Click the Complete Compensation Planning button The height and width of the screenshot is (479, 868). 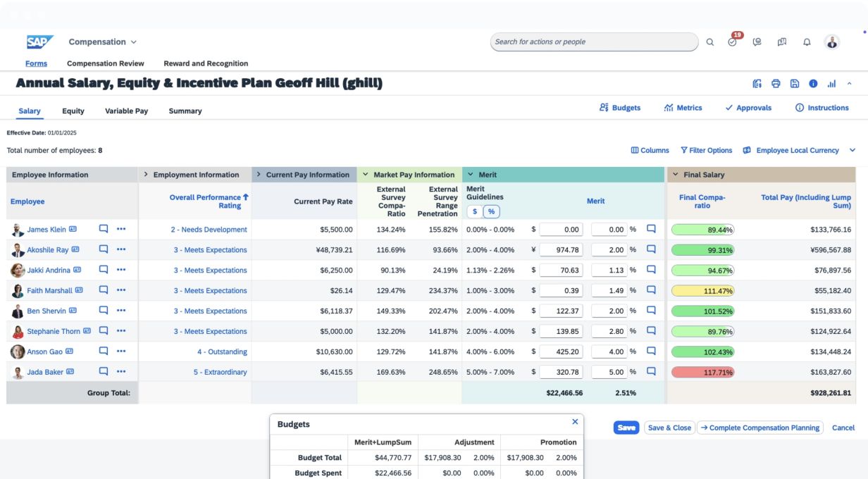[x=759, y=428]
